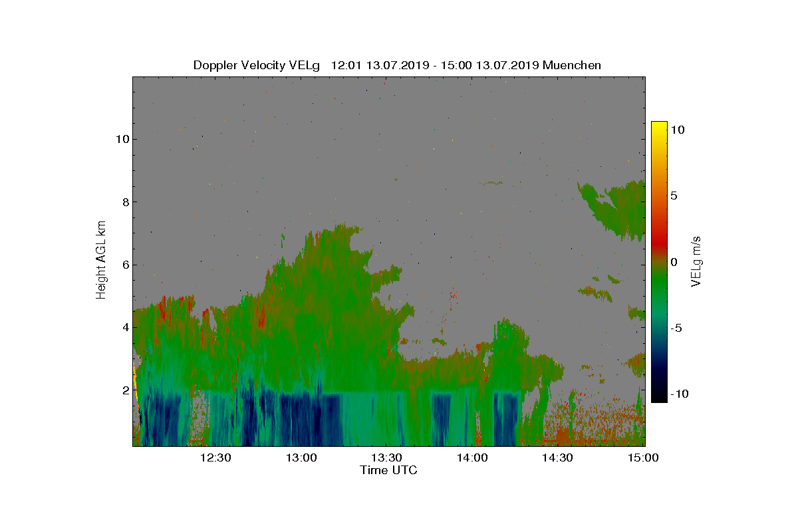Click the yellow top of the colorbar
The width and height of the screenshot is (798, 532).
(x=659, y=126)
